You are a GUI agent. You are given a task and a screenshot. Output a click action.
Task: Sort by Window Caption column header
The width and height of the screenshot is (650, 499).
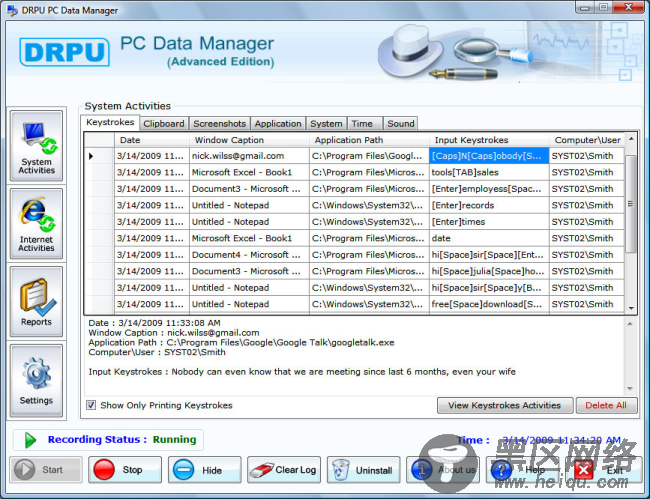tap(249, 140)
